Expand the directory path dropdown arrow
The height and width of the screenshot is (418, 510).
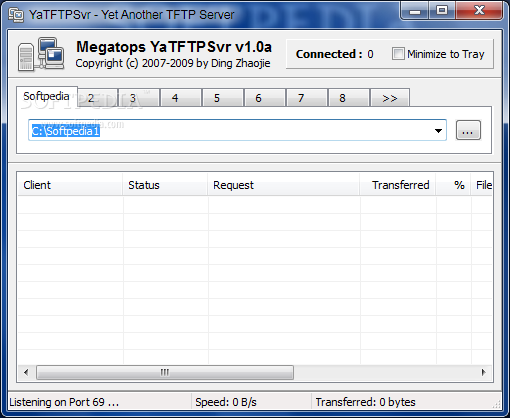point(438,131)
